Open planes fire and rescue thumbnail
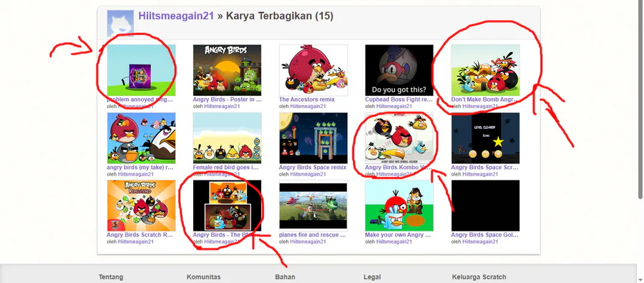 click(x=313, y=206)
